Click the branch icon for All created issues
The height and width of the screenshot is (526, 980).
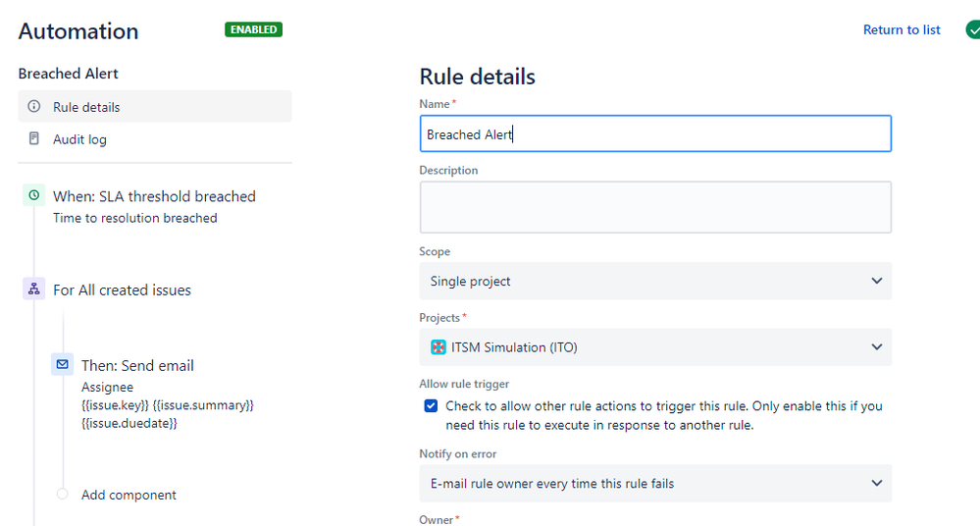tap(33, 289)
